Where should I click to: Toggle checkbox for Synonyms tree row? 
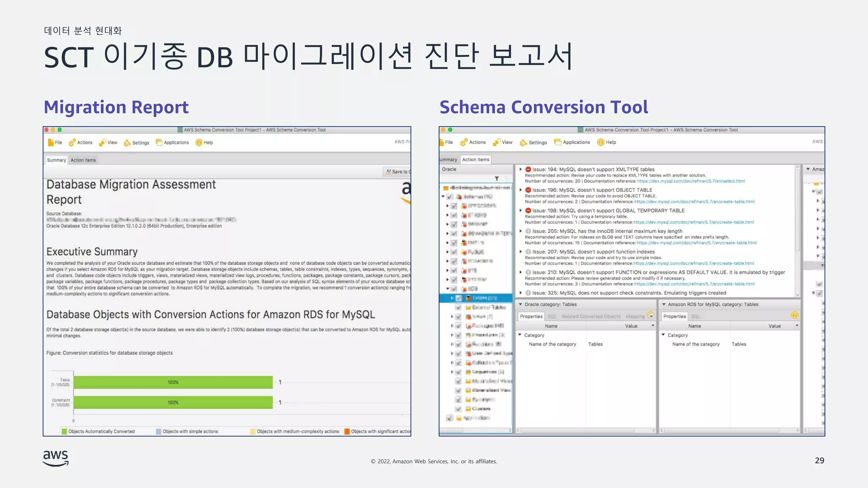pos(458,399)
